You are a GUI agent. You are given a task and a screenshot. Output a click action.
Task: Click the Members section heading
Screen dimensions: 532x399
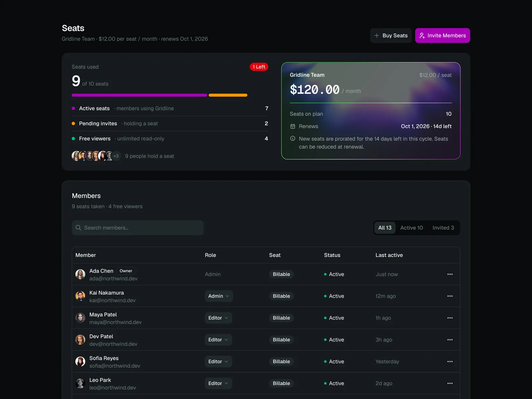tap(86, 196)
